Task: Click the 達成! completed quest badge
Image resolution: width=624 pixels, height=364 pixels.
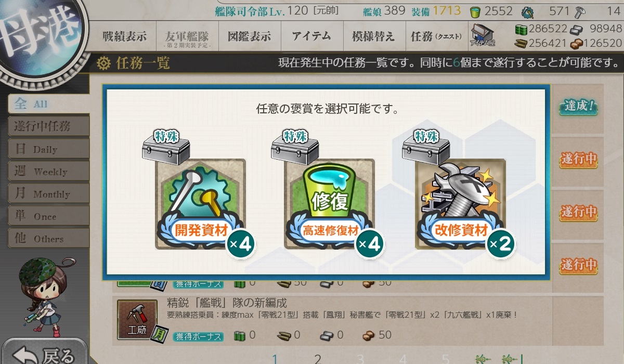Action: [x=578, y=107]
